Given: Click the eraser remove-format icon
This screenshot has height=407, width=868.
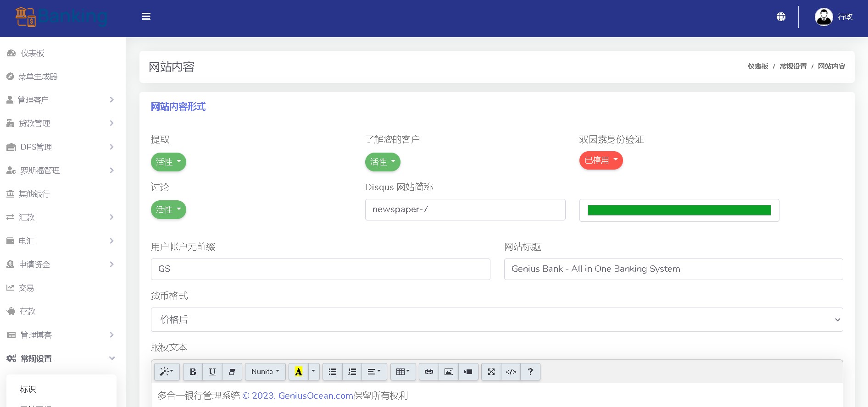Looking at the screenshot, I should [x=232, y=372].
